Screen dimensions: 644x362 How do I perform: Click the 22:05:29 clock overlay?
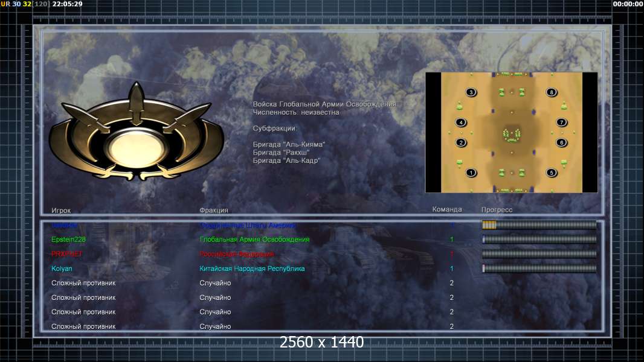click(67, 4)
